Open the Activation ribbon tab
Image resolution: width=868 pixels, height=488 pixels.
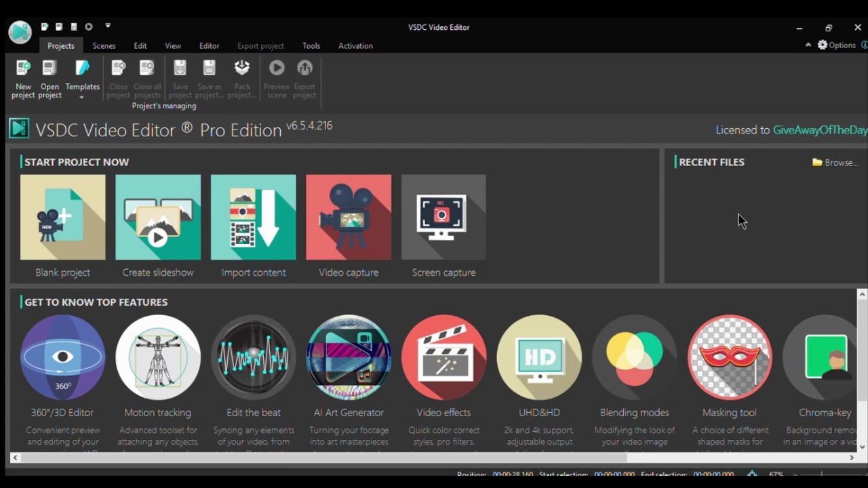[x=355, y=45]
